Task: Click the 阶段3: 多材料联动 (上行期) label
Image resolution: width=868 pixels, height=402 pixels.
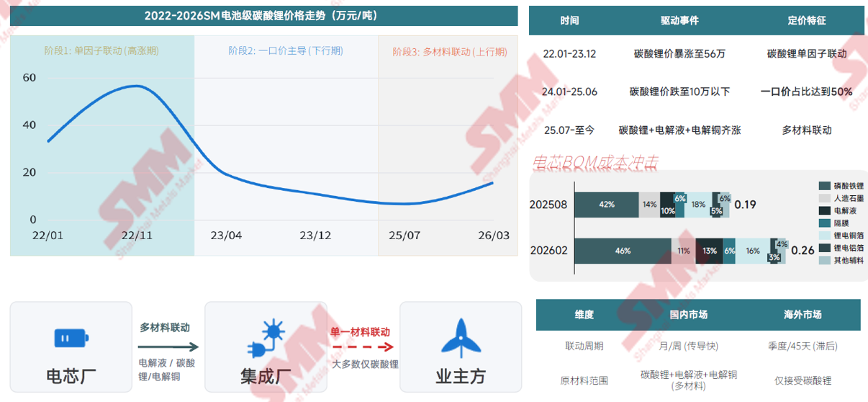Action: click(450, 52)
